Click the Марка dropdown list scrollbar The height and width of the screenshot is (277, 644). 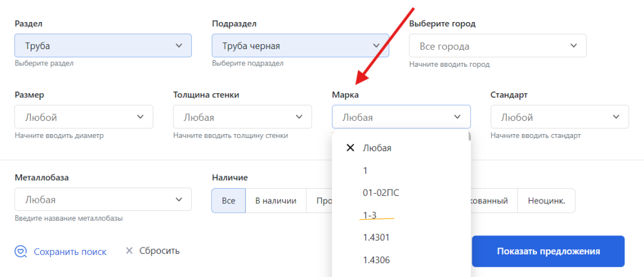(469, 137)
